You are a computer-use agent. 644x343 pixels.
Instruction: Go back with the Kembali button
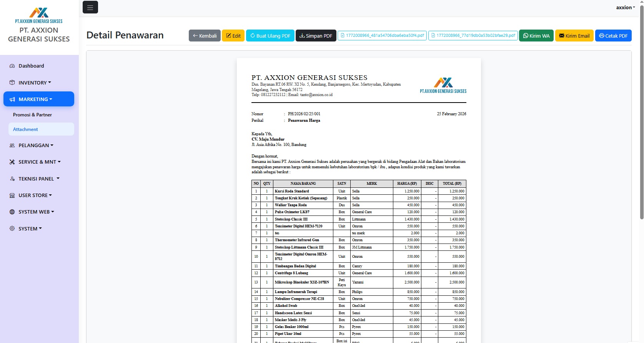(205, 36)
